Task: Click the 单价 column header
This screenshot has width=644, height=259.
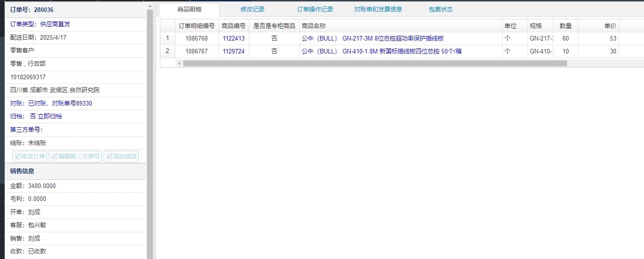Action: (x=598, y=26)
